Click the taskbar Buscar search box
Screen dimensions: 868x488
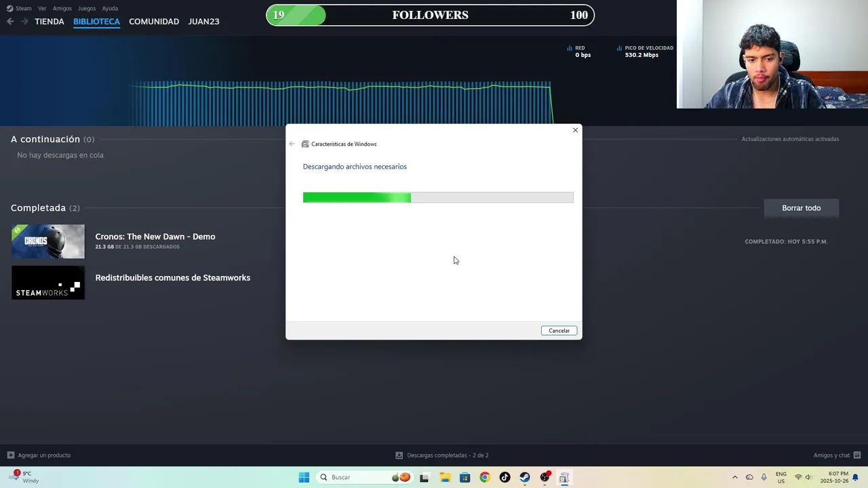[363, 477]
